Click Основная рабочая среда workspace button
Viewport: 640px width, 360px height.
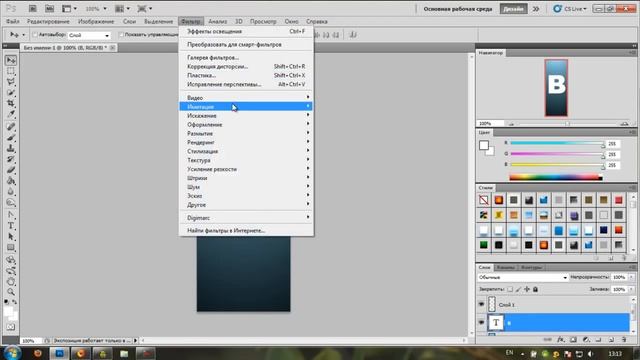[458, 9]
